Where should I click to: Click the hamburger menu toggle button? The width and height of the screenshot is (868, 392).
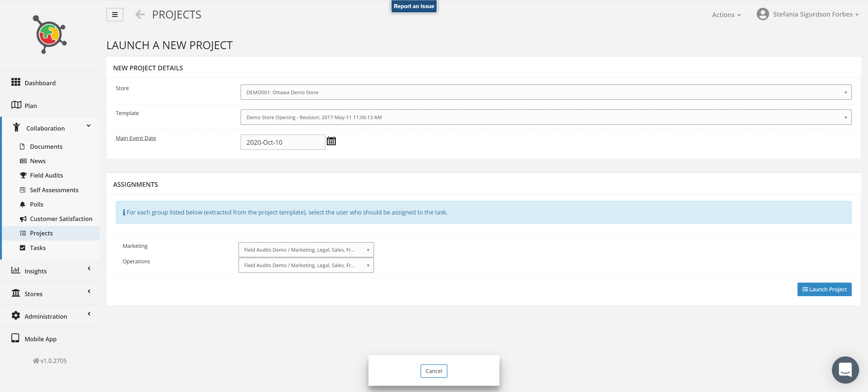pos(114,14)
